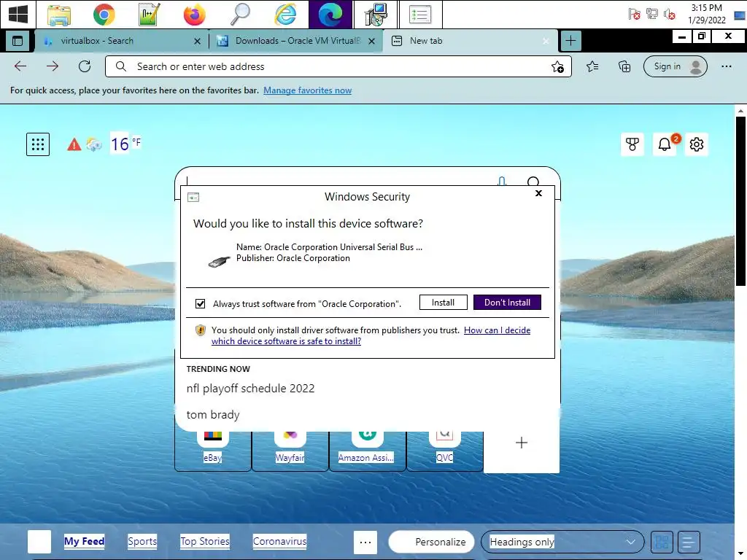This screenshot has width=747, height=560.
Task: Open the Edge tab actions menu
Action: point(18,41)
